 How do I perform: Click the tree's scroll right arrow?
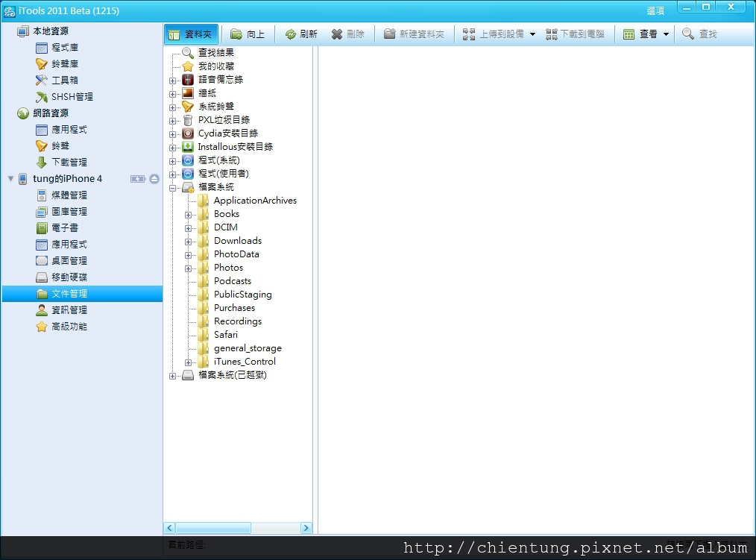306,528
